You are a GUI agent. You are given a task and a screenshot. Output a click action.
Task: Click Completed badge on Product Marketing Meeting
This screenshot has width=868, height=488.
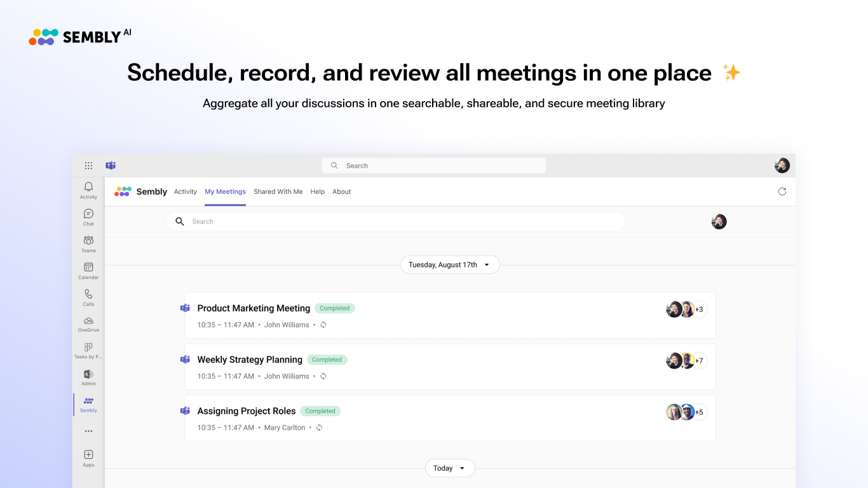tap(335, 308)
